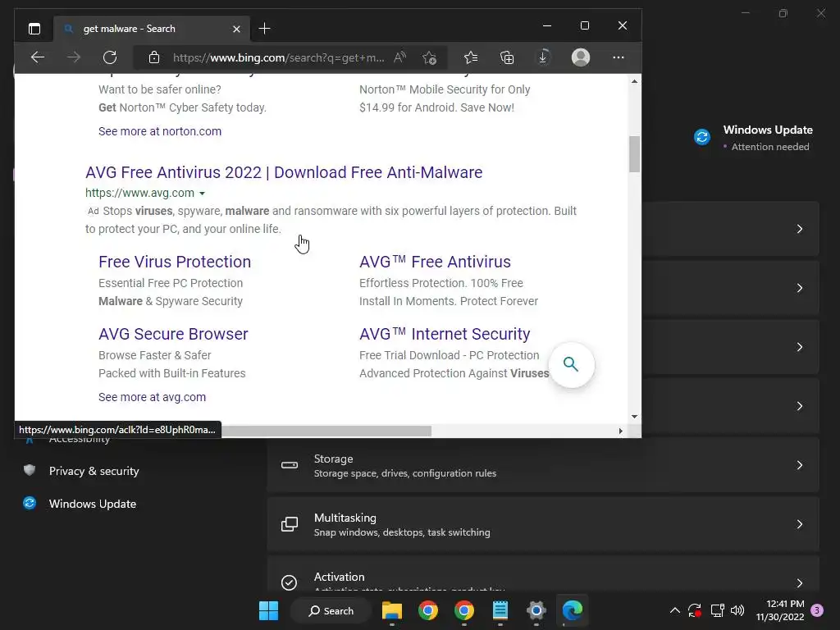Open Windows Update status in Settings header

coord(754,138)
